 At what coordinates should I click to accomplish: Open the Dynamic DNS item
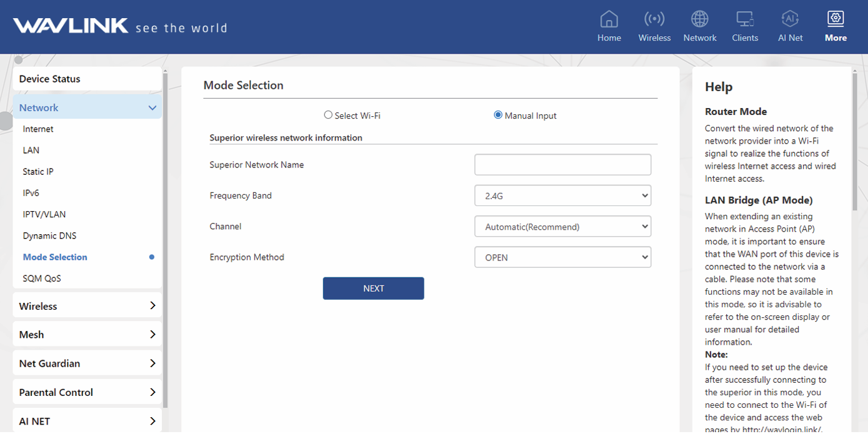click(x=50, y=235)
